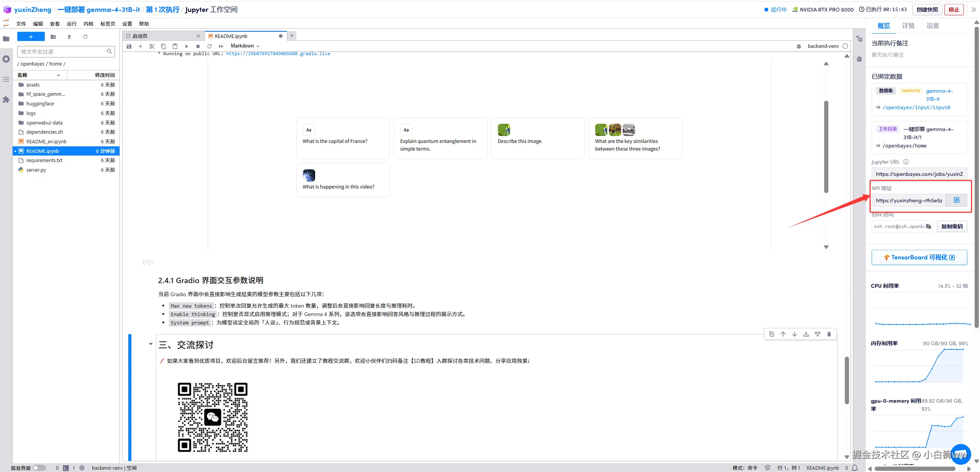Open API address in new window icon
Viewport: 980px width, 472px height.
[956, 200]
